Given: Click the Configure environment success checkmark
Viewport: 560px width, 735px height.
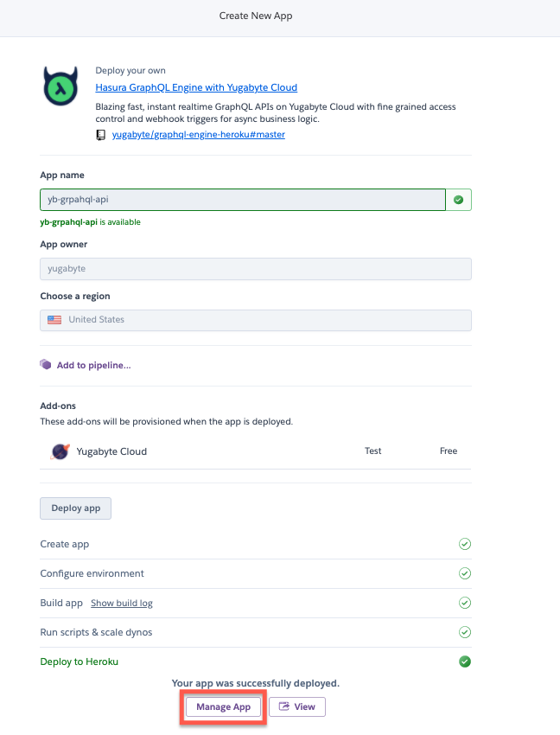Looking at the screenshot, I should point(464,573).
